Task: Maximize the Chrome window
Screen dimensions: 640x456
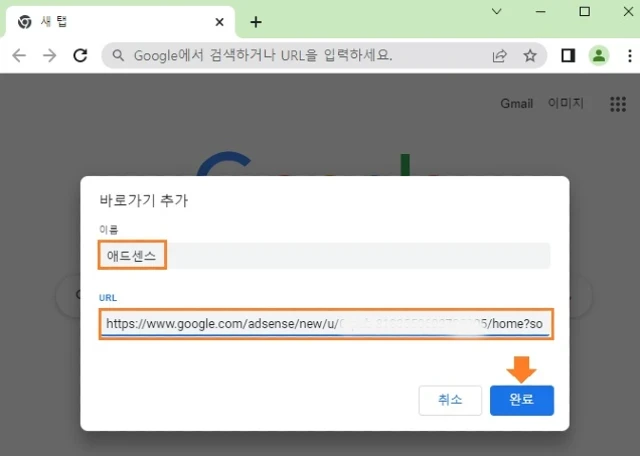Action: tap(584, 11)
